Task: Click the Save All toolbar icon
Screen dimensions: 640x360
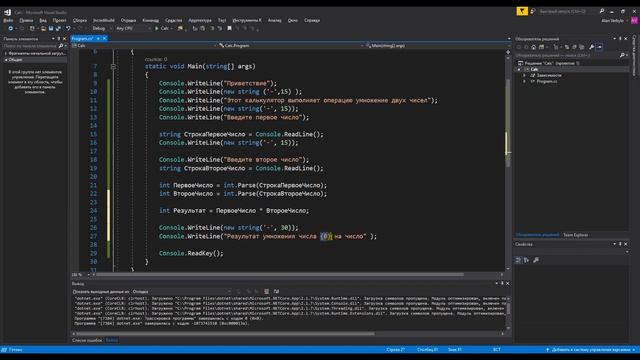Action: tap(58, 29)
